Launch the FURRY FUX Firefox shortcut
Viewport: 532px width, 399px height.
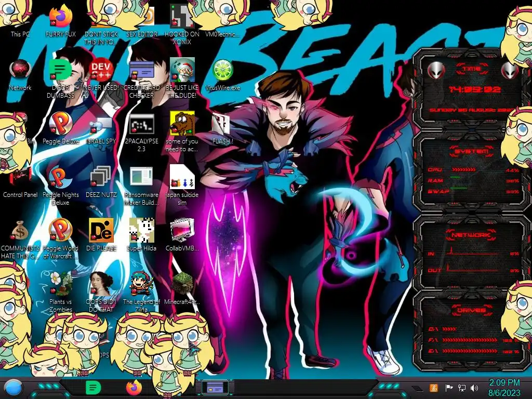tap(60, 20)
